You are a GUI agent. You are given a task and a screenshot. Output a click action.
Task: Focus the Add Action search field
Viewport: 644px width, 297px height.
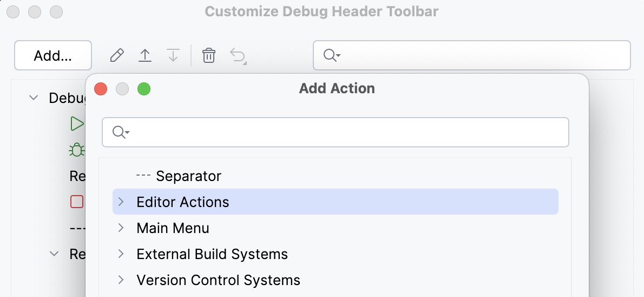coord(346,132)
